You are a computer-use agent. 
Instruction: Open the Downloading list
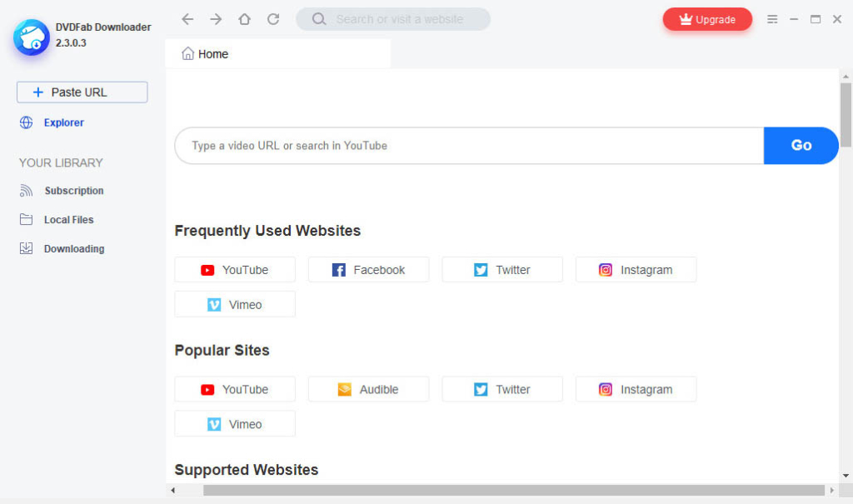74,249
